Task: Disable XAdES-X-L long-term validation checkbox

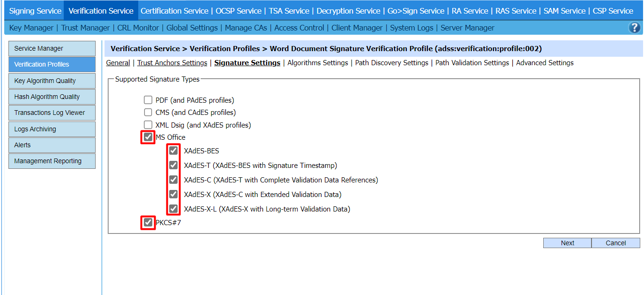Action: pyautogui.click(x=173, y=209)
